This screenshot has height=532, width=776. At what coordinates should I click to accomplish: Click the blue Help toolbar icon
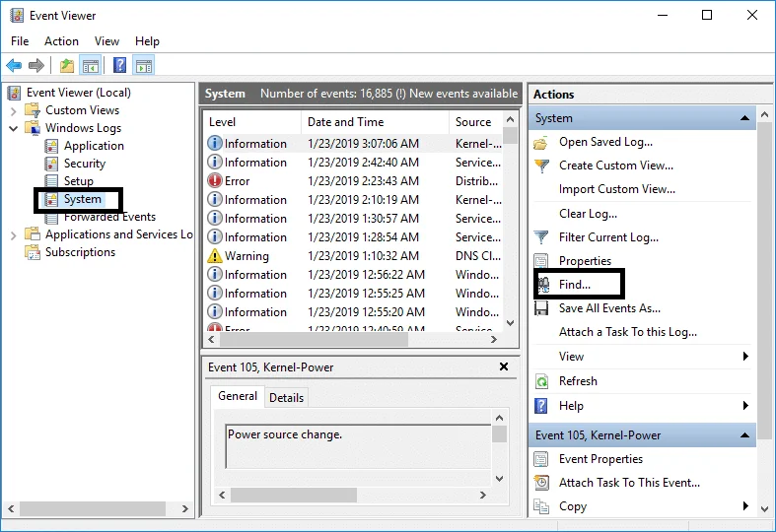pyautogui.click(x=119, y=65)
